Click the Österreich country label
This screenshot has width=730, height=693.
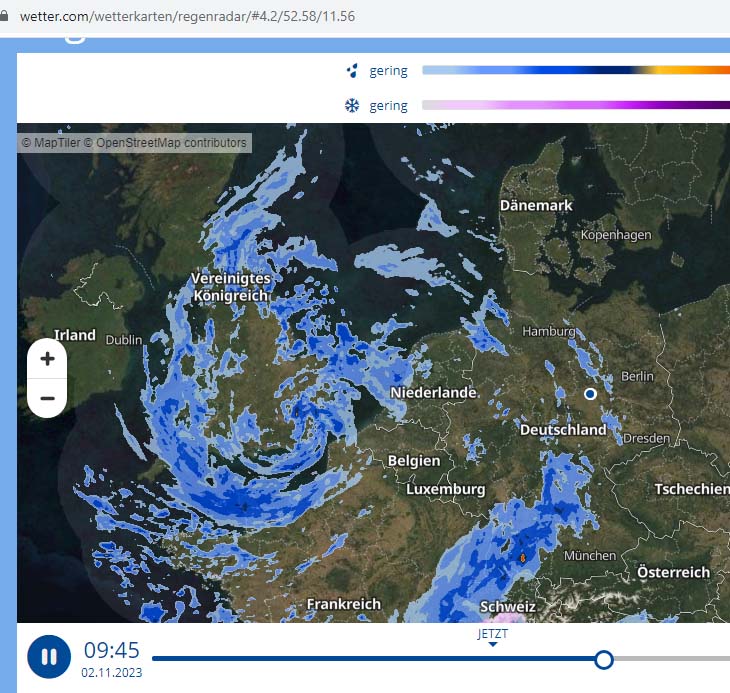click(x=673, y=572)
